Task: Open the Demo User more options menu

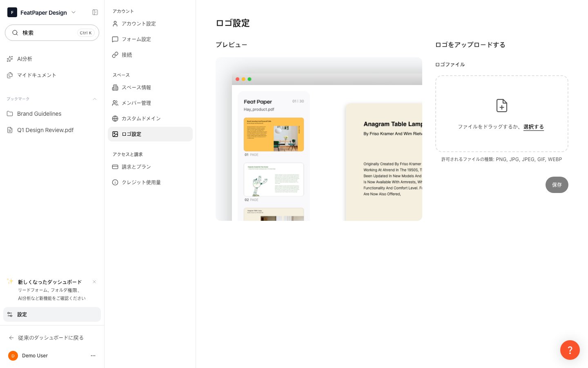Action: click(x=93, y=356)
